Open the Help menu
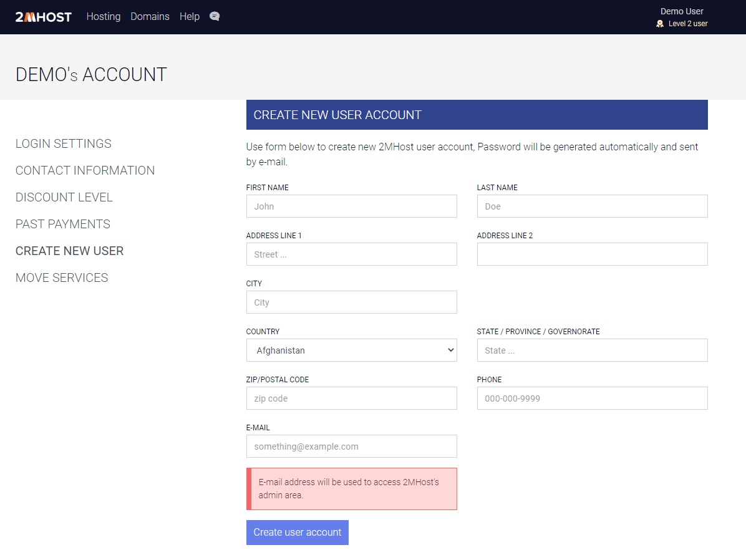 click(190, 16)
